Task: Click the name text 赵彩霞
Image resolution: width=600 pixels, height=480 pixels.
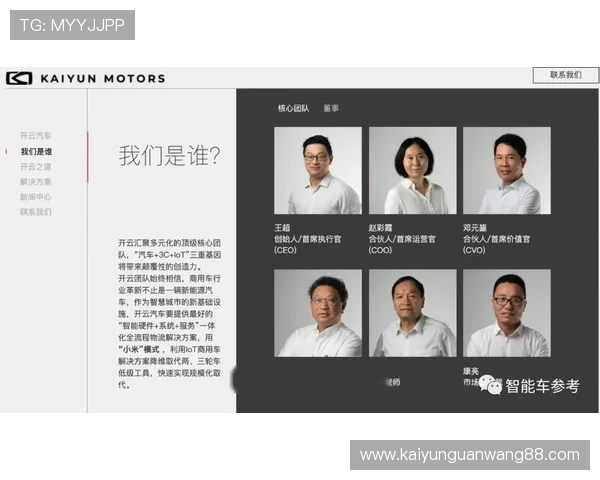Action: [x=380, y=228]
